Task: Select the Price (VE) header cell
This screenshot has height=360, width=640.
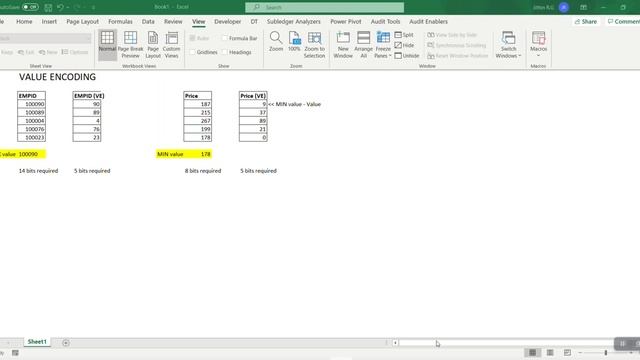Action: click(x=253, y=96)
